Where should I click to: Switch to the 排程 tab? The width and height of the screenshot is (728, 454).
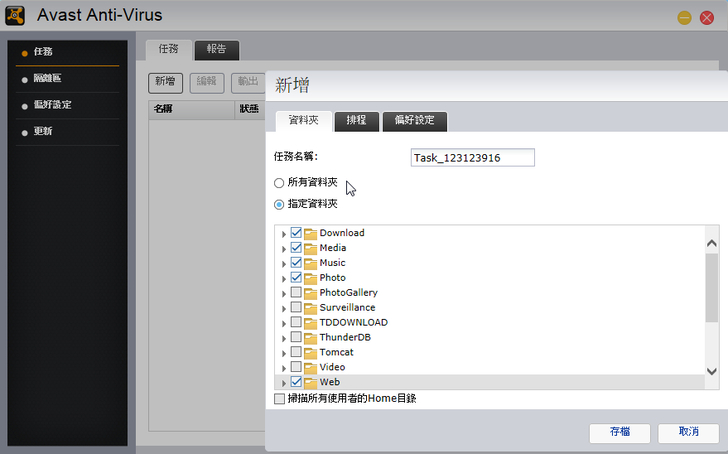(x=357, y=121)
